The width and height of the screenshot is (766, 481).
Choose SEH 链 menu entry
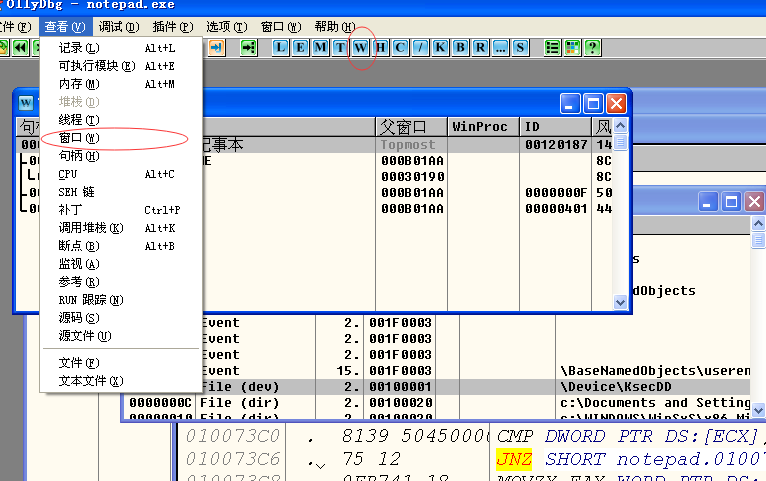(121, 192)
